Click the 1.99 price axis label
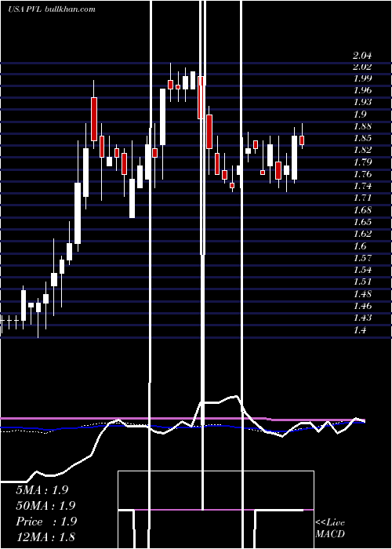This screenshot has width=392, height=549. 362,78
